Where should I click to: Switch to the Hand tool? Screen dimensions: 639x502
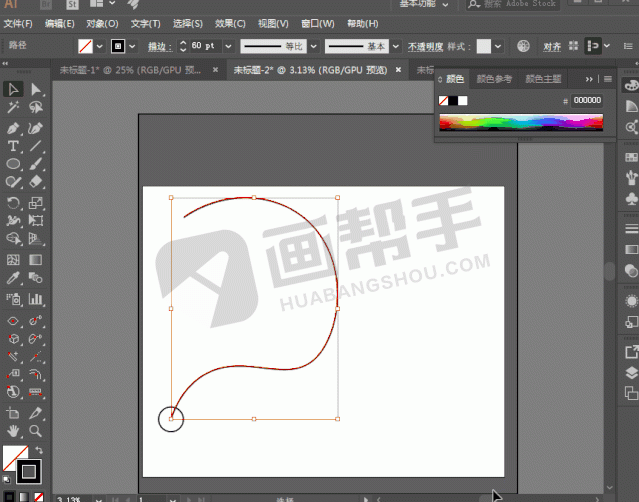point(14,431)
